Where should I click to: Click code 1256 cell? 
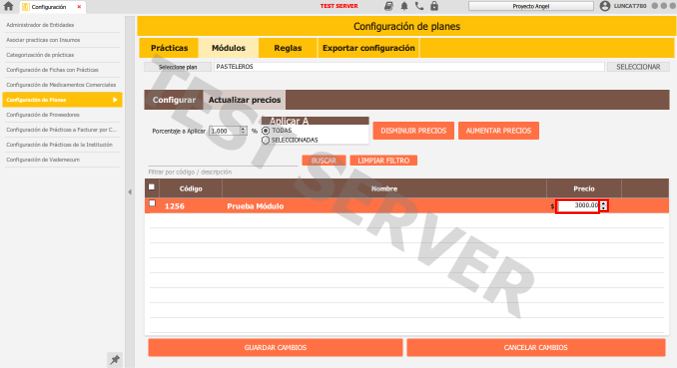pyautogui.click(x=174, y=206)
